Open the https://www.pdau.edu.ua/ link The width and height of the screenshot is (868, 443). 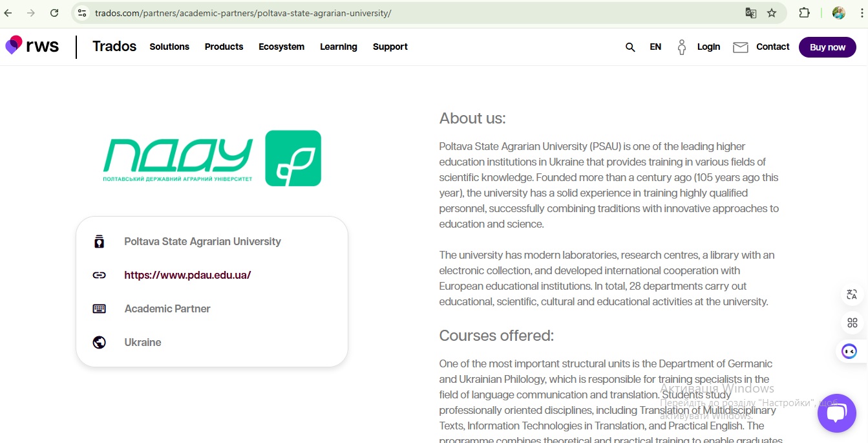(187, 275)
